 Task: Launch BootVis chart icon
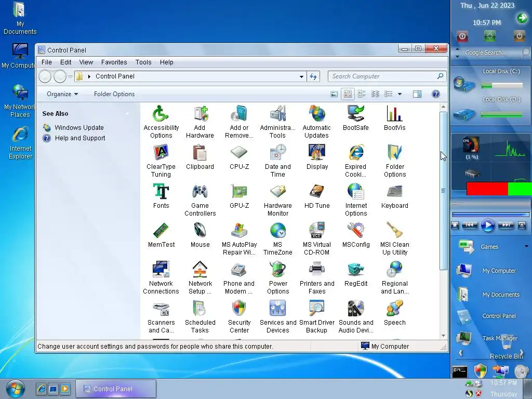[x=395, y=118]
